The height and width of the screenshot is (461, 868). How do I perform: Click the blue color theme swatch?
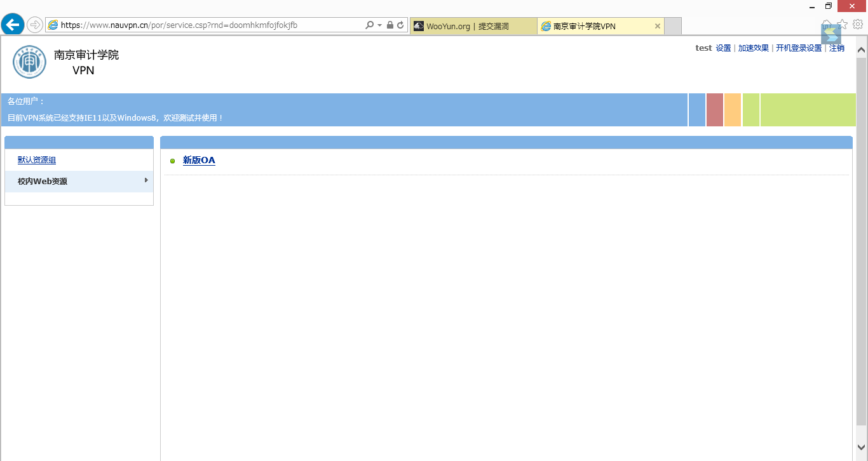pyautogui.click(x=697, y=110)
